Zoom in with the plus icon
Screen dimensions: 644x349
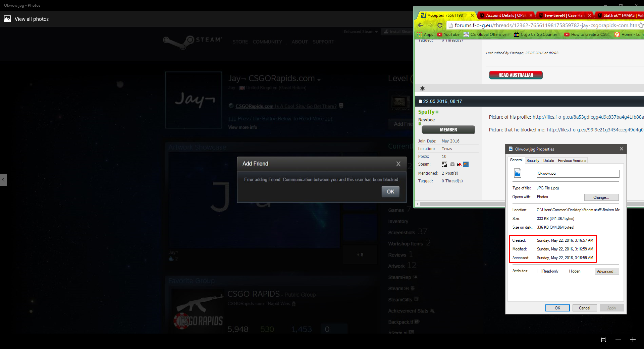click(x=633, y=340)
